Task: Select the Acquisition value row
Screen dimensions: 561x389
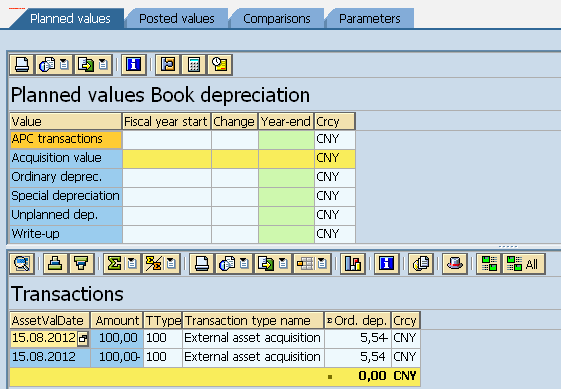Action: [x=65, y=158]
